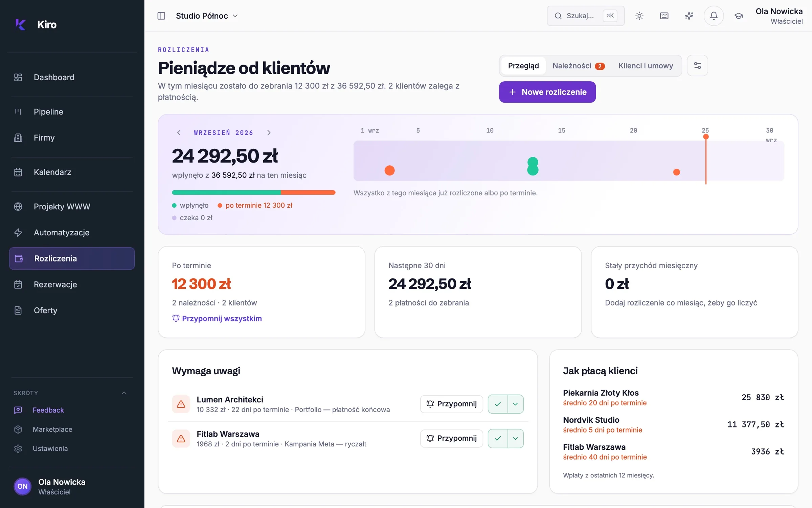Go to next month after Wrzesień 2026
This screenshot has height=508, width=812.
click(x=269, y=133)
